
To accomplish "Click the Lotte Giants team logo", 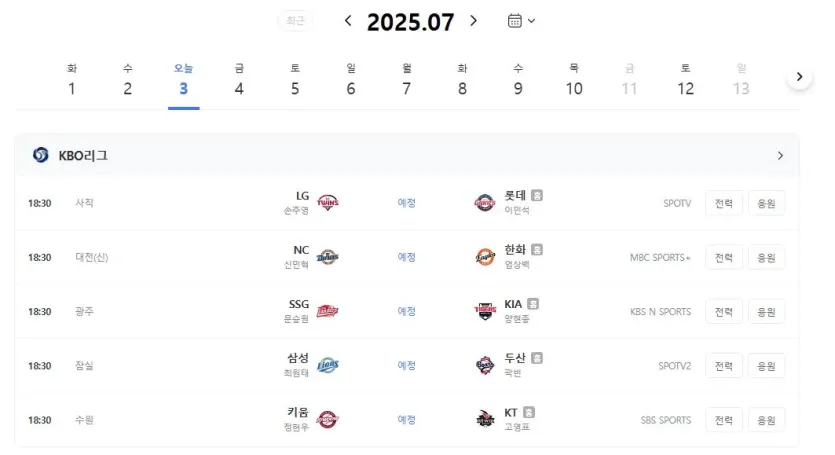I will [485, 203].
